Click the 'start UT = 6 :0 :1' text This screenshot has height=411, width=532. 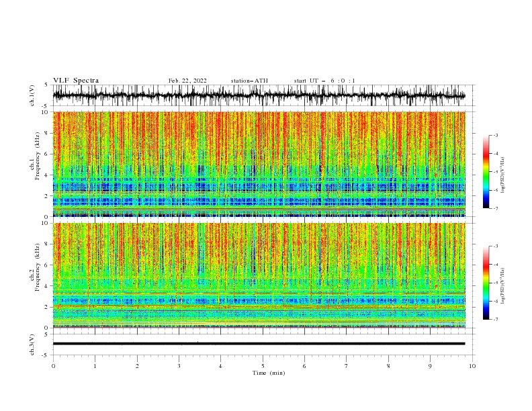324,81
